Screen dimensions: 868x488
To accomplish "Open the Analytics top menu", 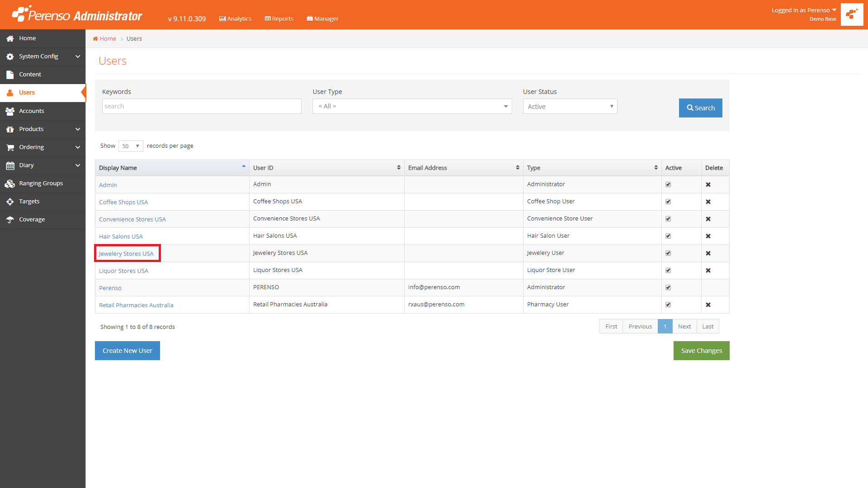I will 235,19.
